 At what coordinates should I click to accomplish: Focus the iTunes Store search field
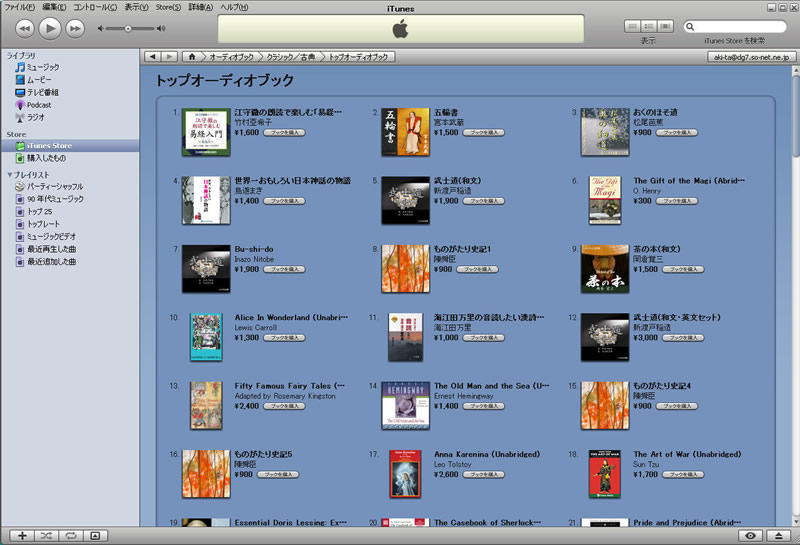(735, 27)
